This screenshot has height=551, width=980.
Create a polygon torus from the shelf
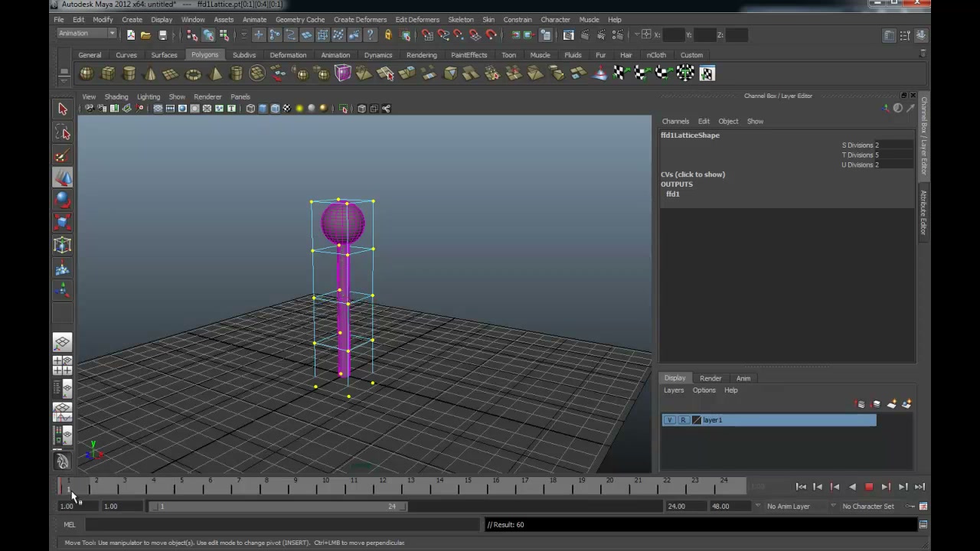tap(193, 73)
